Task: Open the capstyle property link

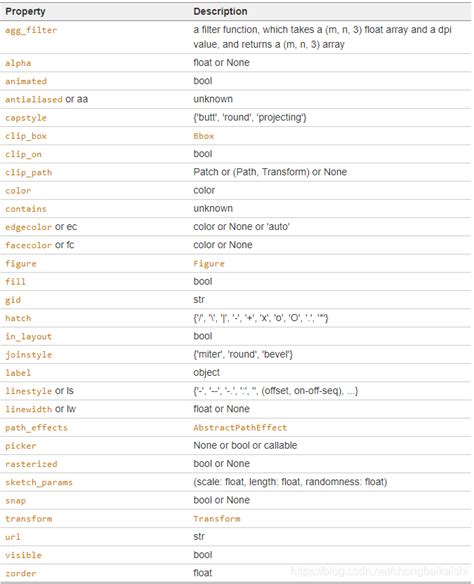Action: click(x=26, y=118)
